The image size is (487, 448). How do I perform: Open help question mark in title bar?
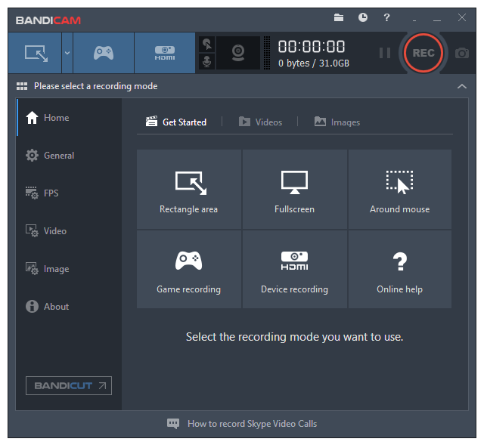[x=386, y=17]
